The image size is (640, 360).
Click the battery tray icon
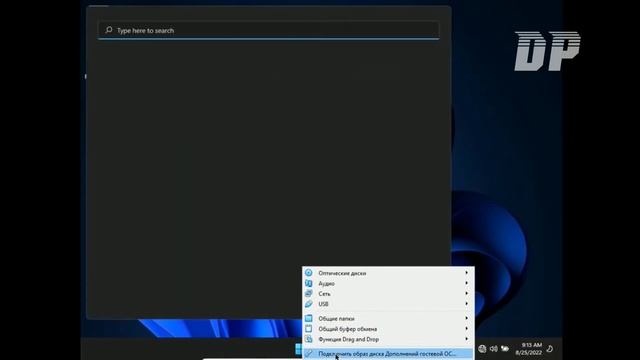(x=505, y=349)
